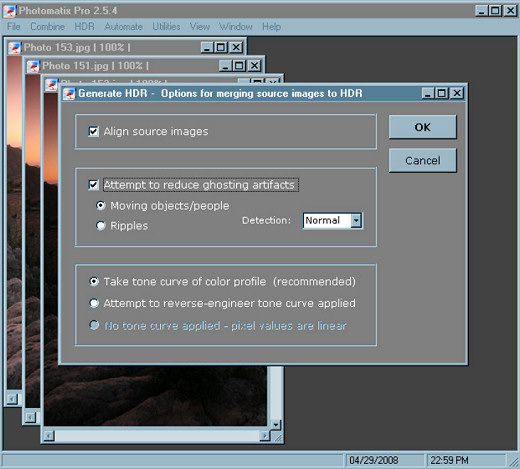Open the Combine menu

47,27
